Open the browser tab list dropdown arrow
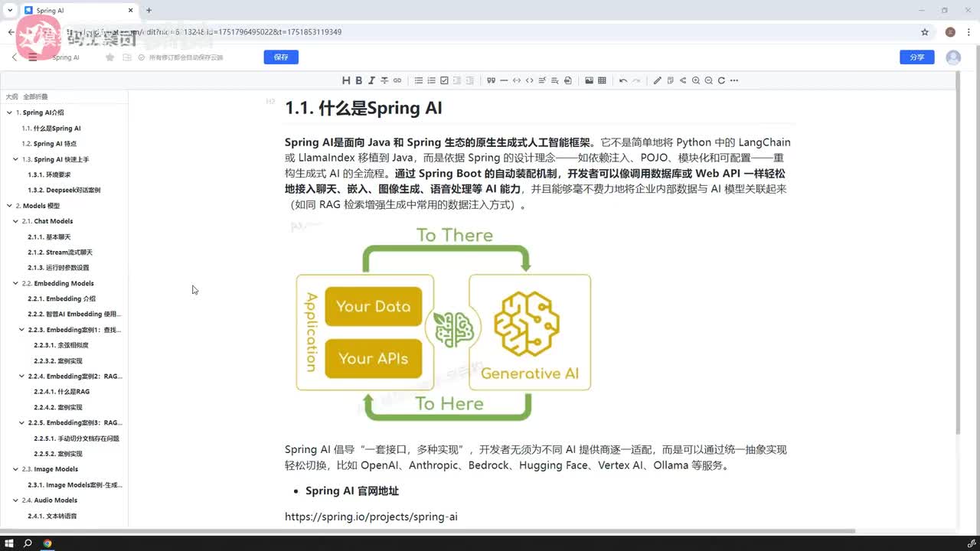This screenshot has height=551, width=980. [x=9, y=10]
